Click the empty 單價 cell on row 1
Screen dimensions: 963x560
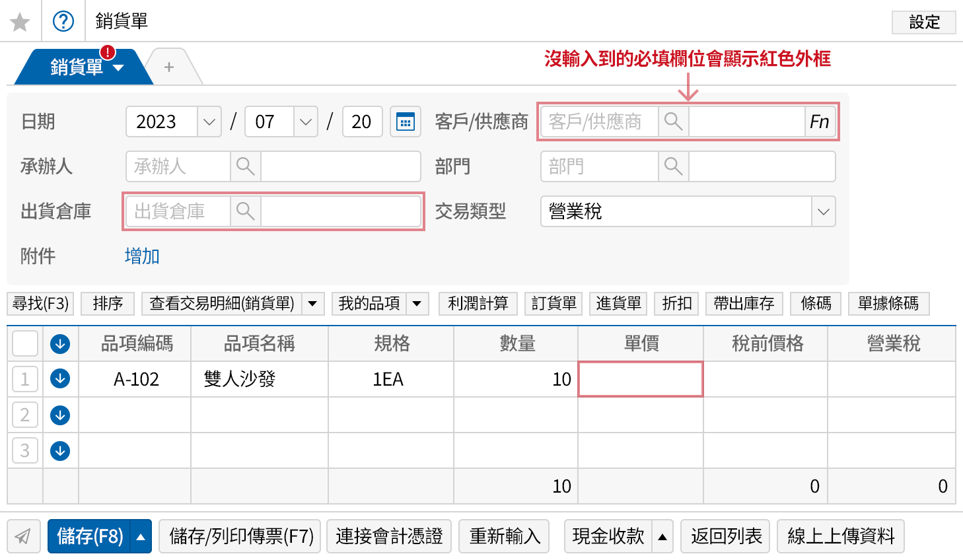640,379
